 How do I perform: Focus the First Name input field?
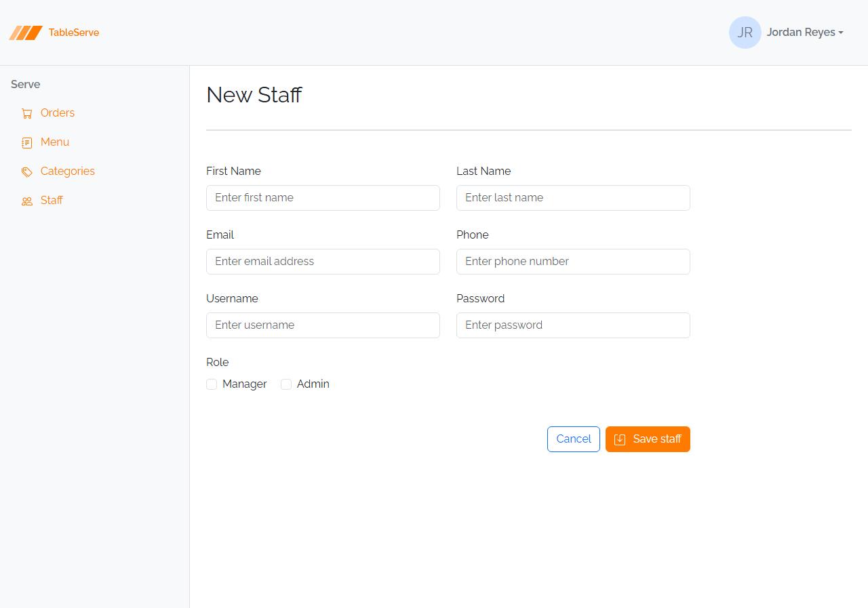pos(323,198)
